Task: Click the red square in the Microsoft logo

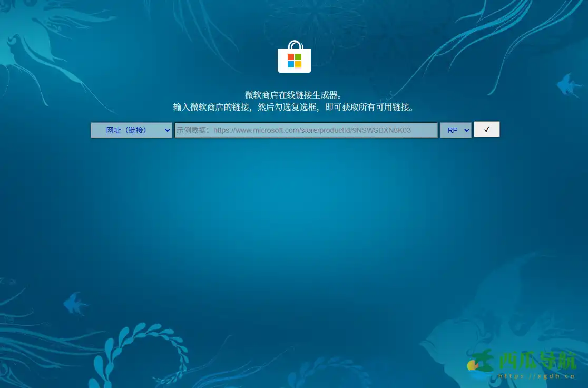Action: pyautogui.click(x=291, y=57)
